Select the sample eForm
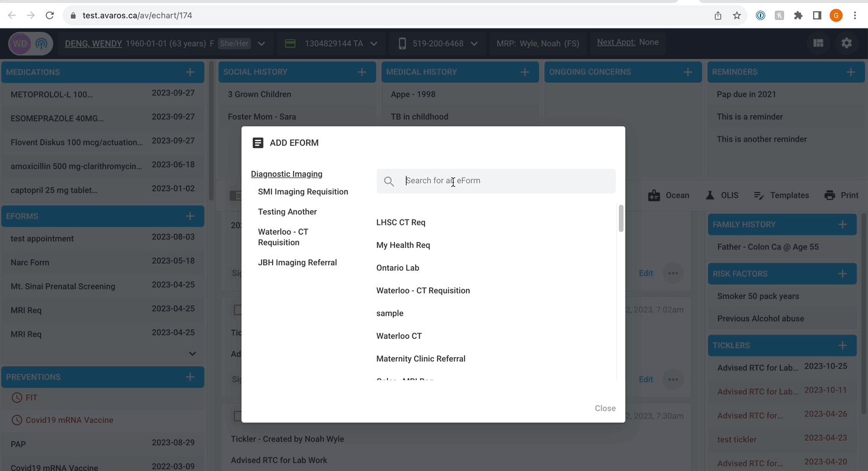Viewport: 868px width, 471px height. (x=390, y=313)
